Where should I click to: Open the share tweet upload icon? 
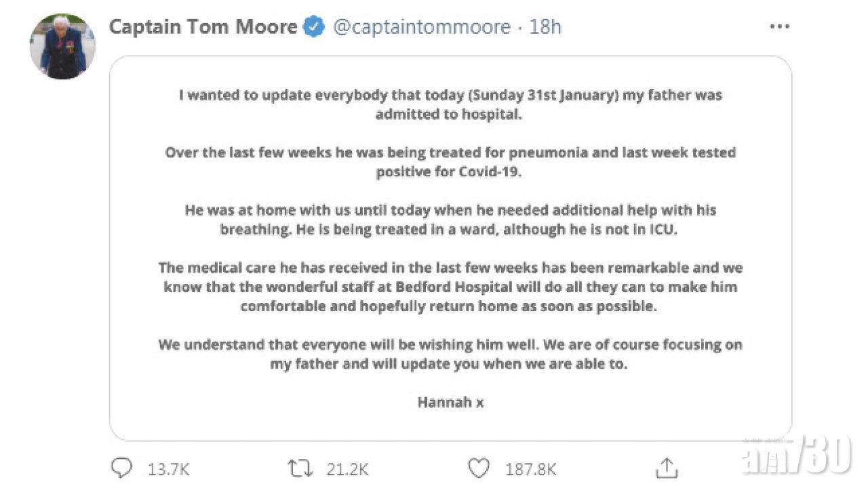tap(667, 467)
